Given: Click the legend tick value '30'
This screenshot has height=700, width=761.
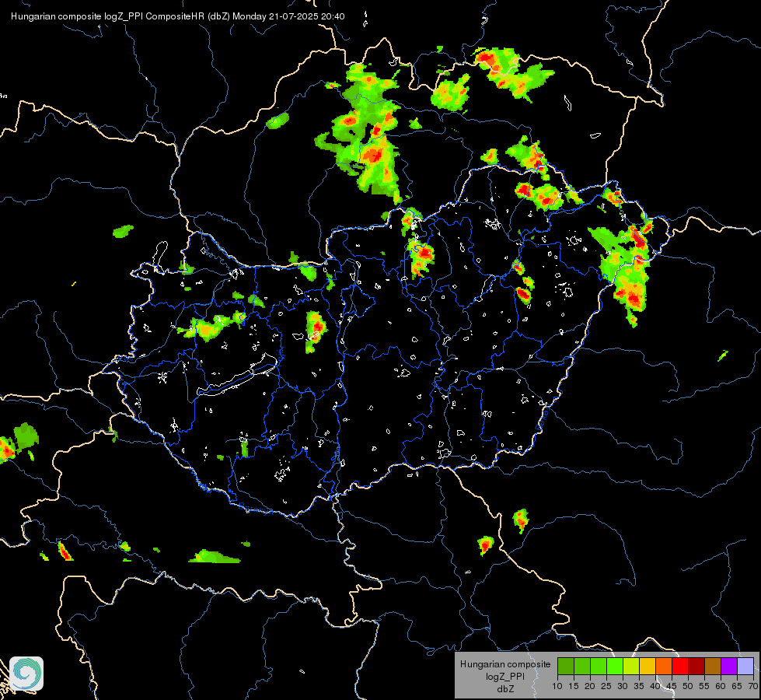Looking at the screenshot, I should tap(623, 687).
